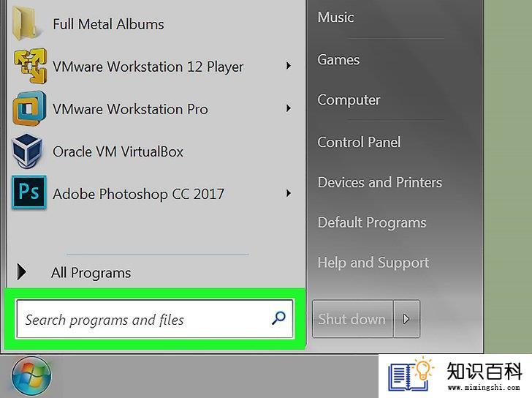532x398 pixels.
Task: Select Default Programs
Action: (372, 222)
